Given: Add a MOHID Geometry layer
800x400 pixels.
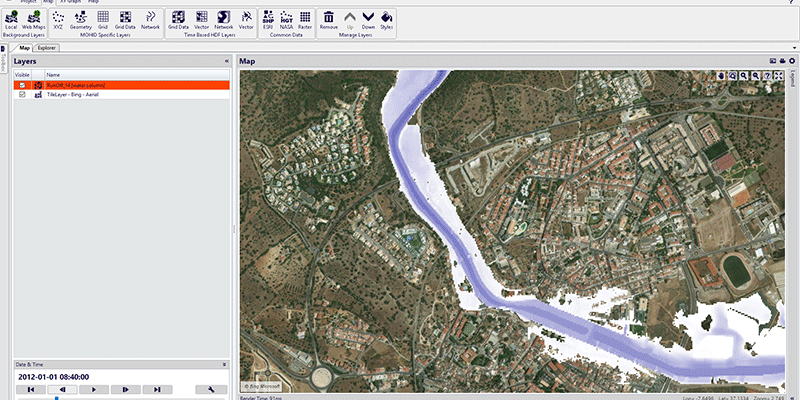Looking at the screenshot, I should click(x=81, y=20).
